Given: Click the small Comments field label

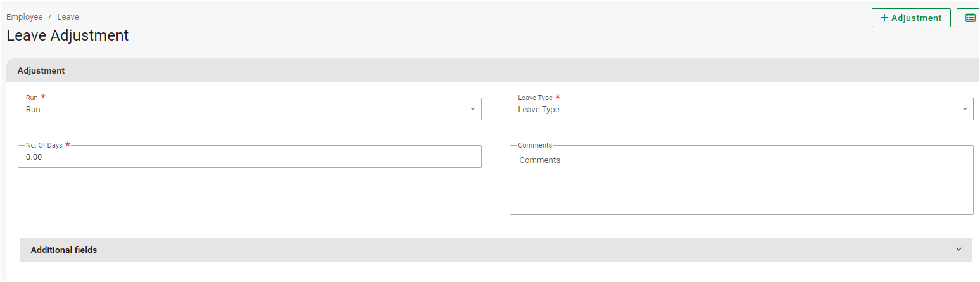Looking at the screenshot, I should coord(535,145).
